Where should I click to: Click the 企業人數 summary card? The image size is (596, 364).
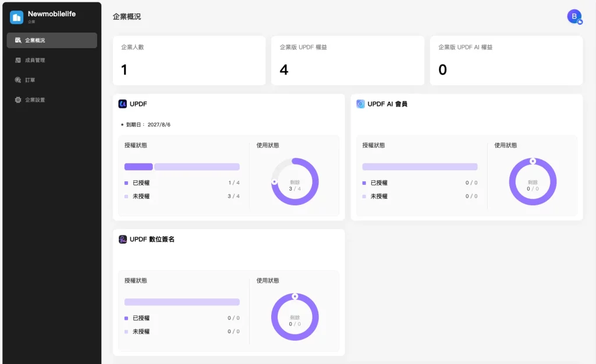[189, 60]
